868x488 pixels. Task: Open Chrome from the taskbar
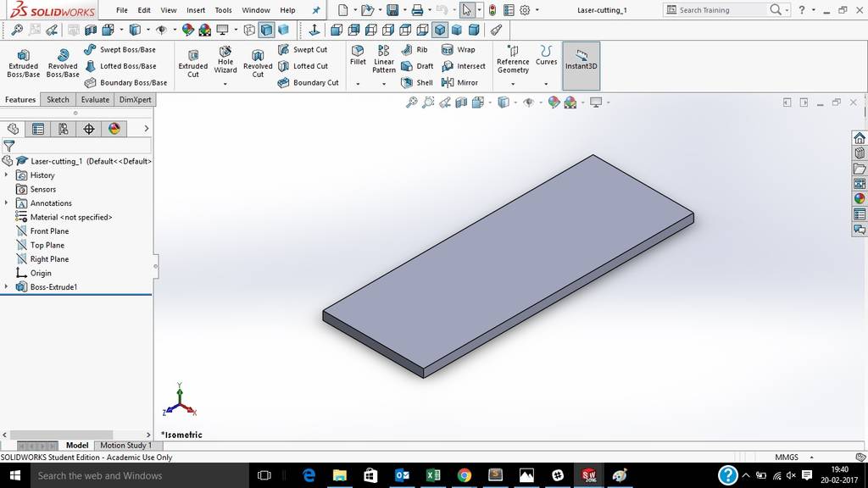(464, 475)
